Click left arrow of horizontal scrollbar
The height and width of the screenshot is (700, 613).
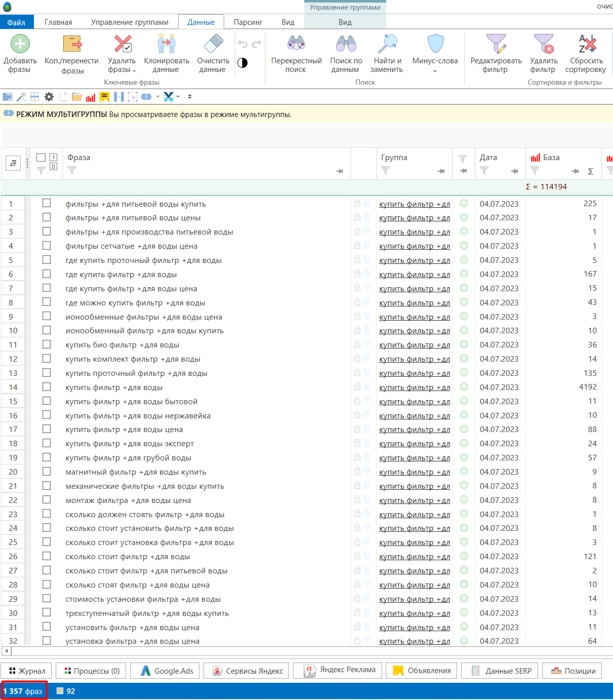pos(6,651)
